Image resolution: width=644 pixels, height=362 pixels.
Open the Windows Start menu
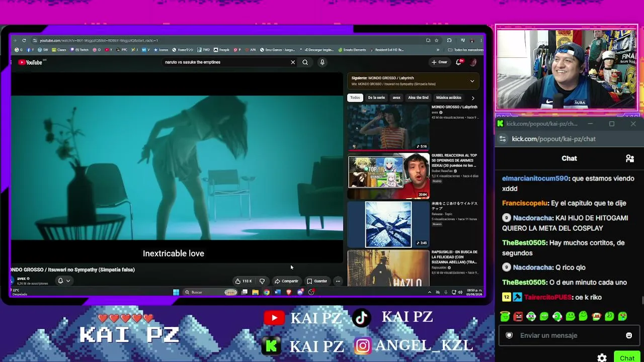coord(176,292)
